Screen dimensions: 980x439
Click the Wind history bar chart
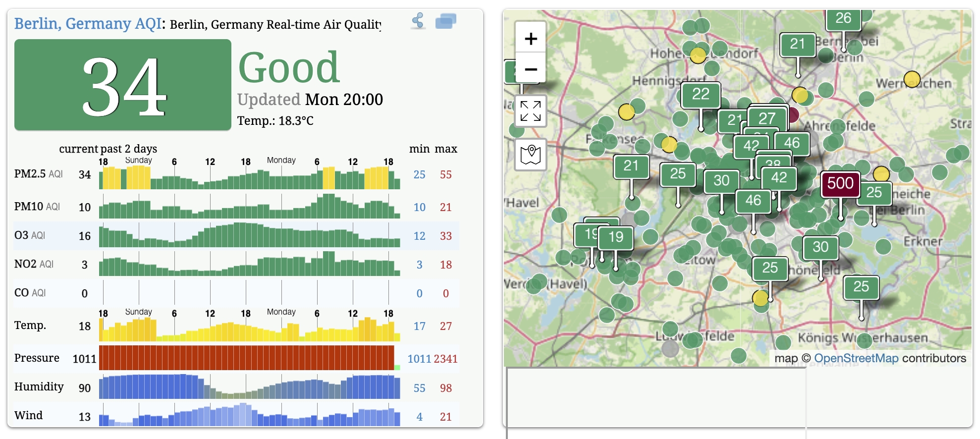[249, 414]
